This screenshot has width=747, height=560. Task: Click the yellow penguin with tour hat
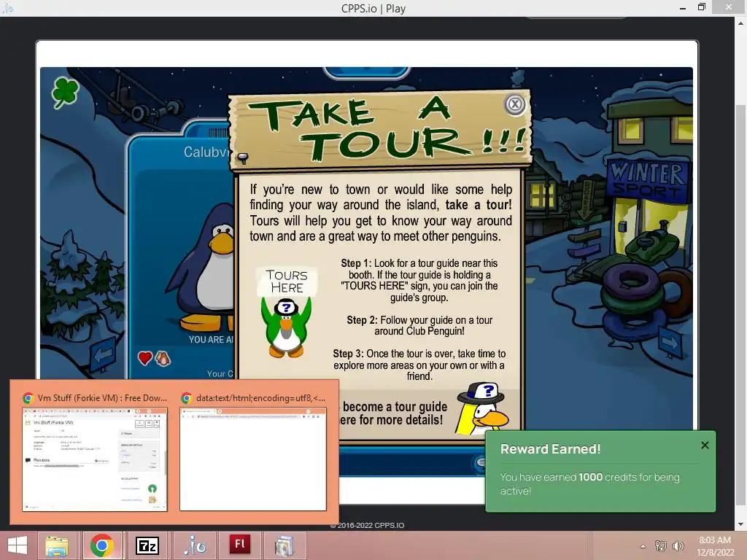[x=482, y=408]
